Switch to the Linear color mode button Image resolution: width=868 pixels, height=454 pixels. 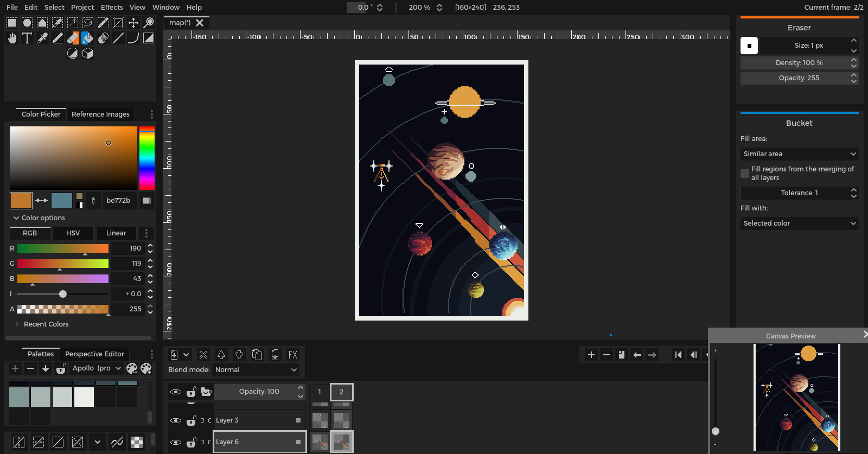(x=116, y=233)
